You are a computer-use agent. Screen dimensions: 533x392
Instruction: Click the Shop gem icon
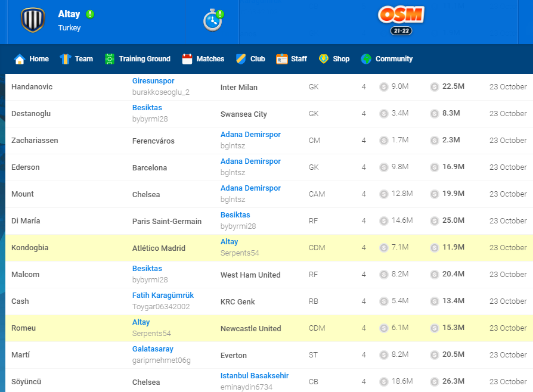[324, 59]
